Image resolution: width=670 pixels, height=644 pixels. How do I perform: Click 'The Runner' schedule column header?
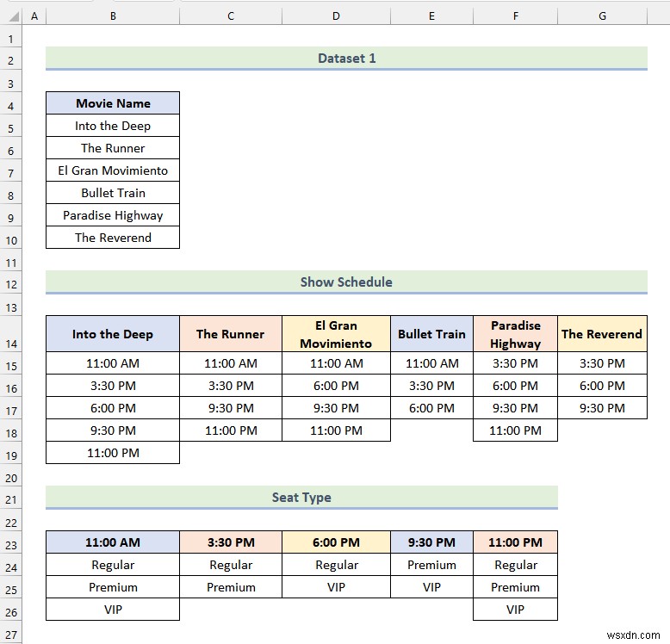(x=231, y=334)
